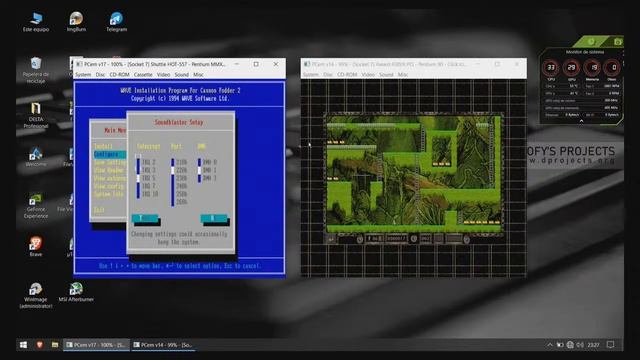Open the notification center icon
The height and width of the screenshot is (360, 640).
[610, 345]
